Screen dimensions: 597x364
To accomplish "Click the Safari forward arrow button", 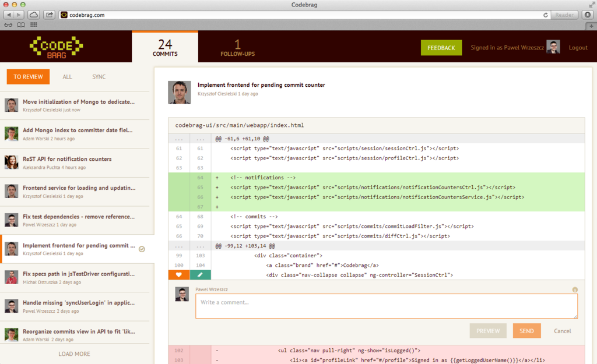I will pyautogui.click(x=19, y=15).
